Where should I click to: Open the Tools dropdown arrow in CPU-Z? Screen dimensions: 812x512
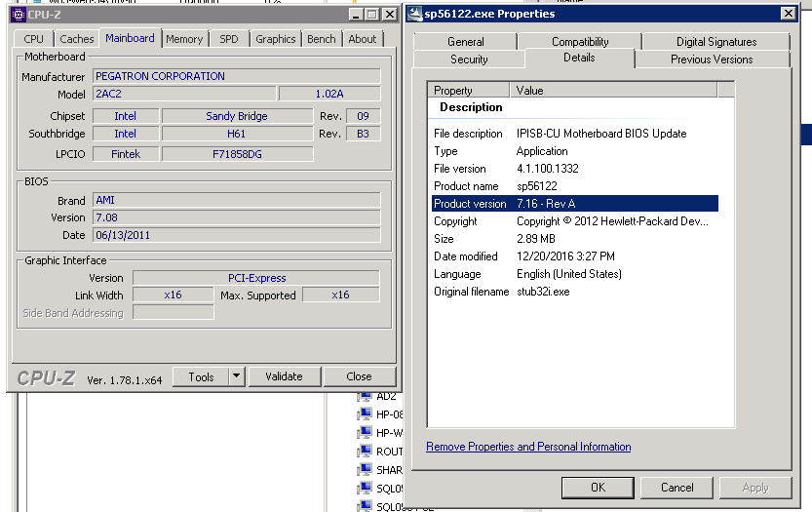coord(236,376)
